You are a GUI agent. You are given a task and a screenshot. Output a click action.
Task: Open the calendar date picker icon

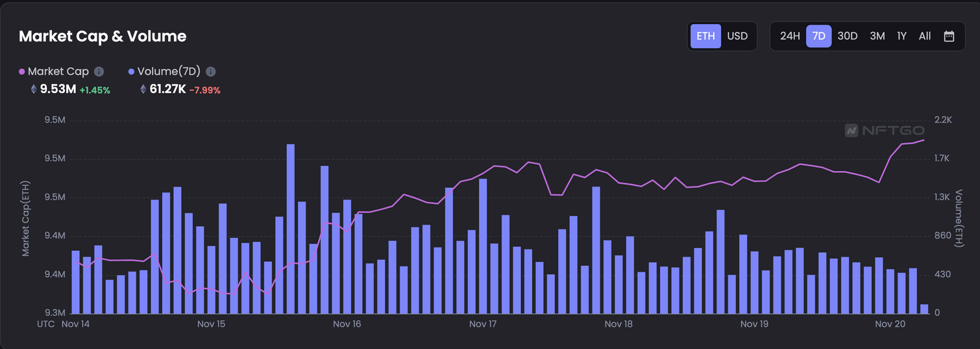pos(949,36)
